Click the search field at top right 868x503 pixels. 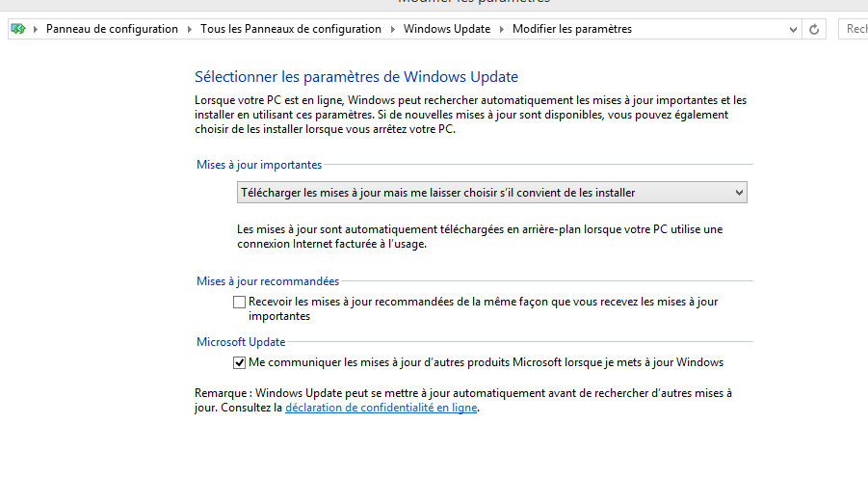[853, 29]
